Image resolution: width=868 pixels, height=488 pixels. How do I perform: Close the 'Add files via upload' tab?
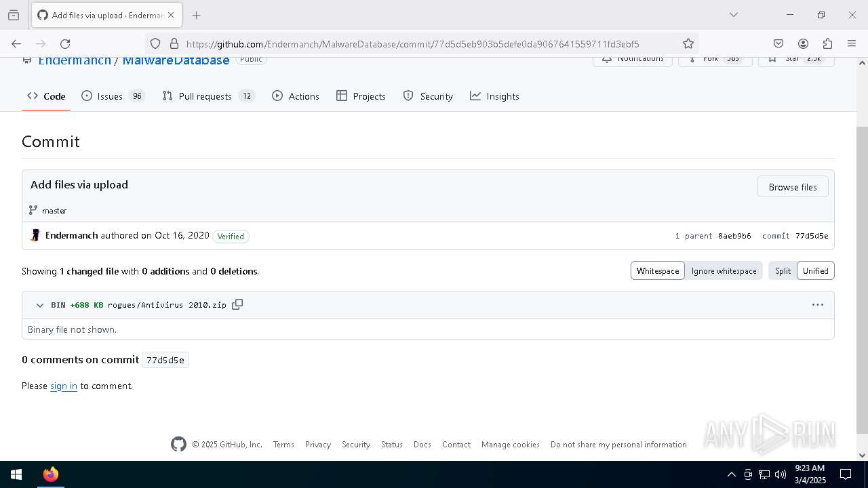tap(171, 15)
